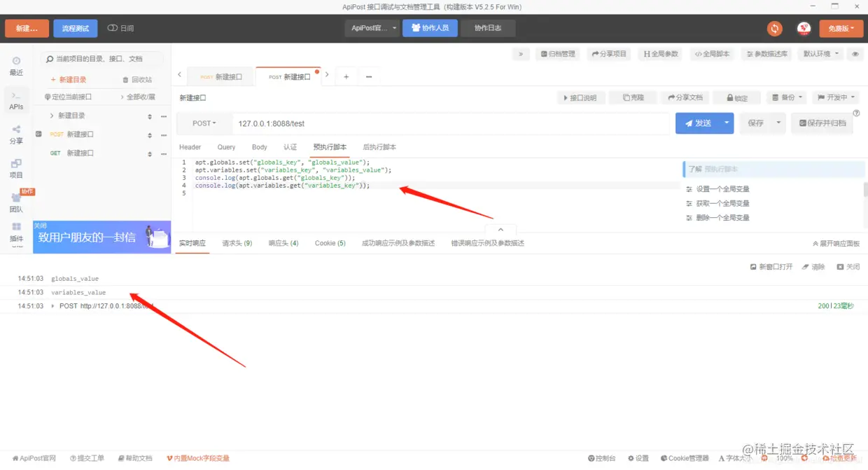This screenshot has width=868, height=470.
Task: Open the 备份 backup dropdown
Action: (x=786, y=98)
